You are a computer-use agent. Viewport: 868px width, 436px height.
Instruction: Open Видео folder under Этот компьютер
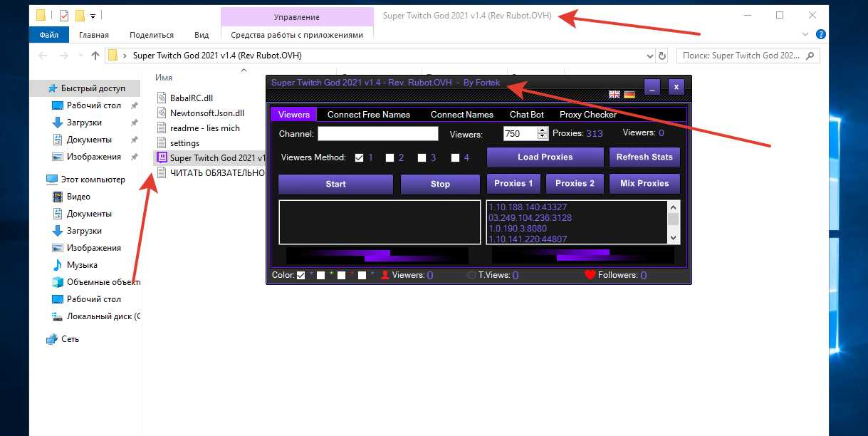[78, 197]
